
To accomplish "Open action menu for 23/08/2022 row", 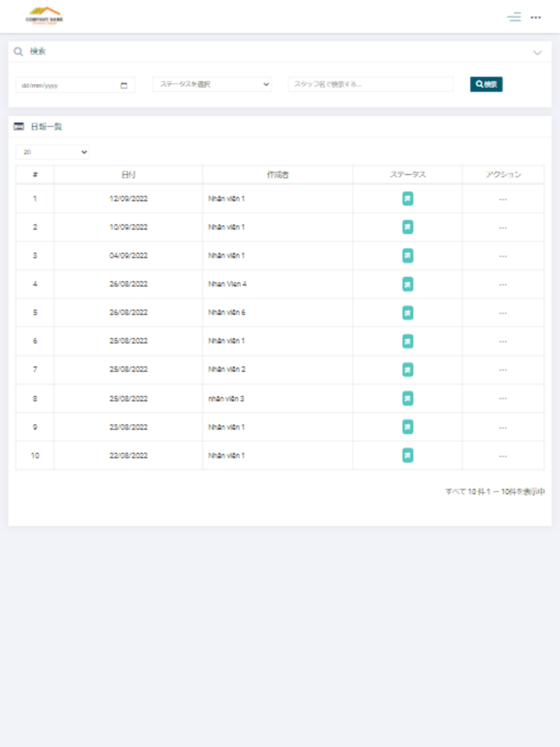I will 503,428.
